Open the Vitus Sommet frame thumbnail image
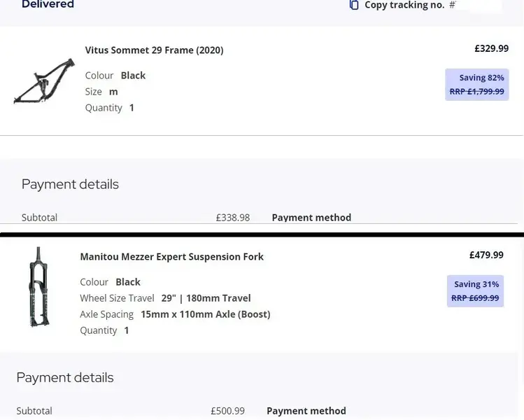Image resolution: width=524 pixels, height=420 pixels. tap(44, 80)
